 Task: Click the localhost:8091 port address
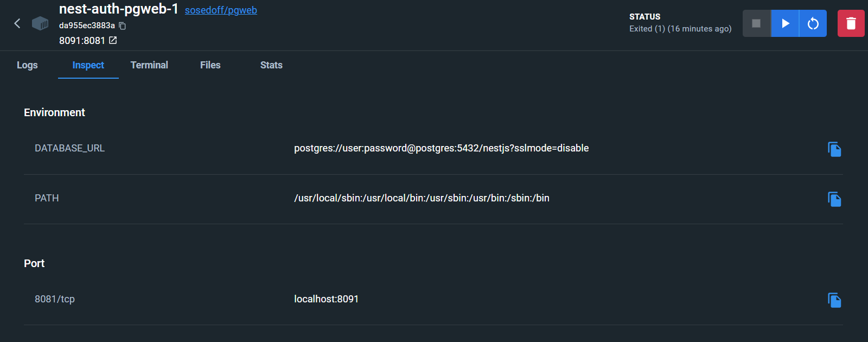point(326,299)
